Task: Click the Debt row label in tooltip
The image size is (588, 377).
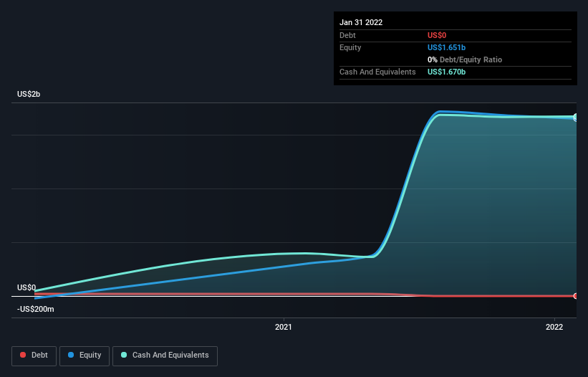Action: tap(347, 35)
